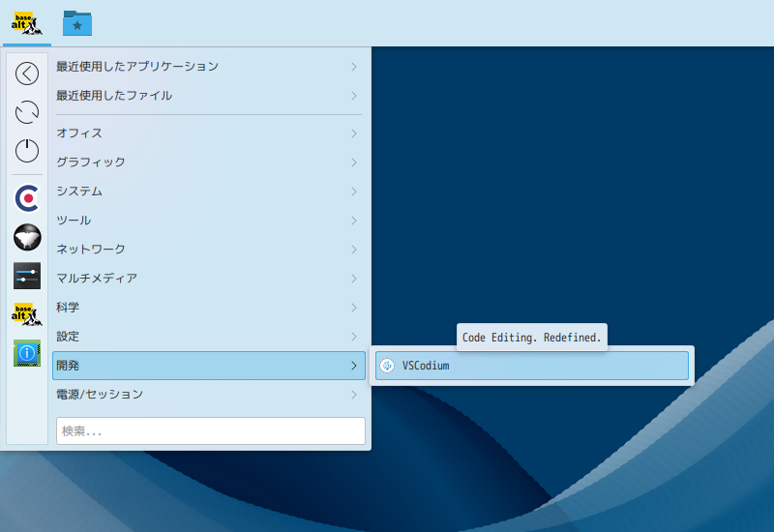Expand the マルチメディア submenu arrow
Viewport: 774px width, 532px height.
click(x=354, y=279)
